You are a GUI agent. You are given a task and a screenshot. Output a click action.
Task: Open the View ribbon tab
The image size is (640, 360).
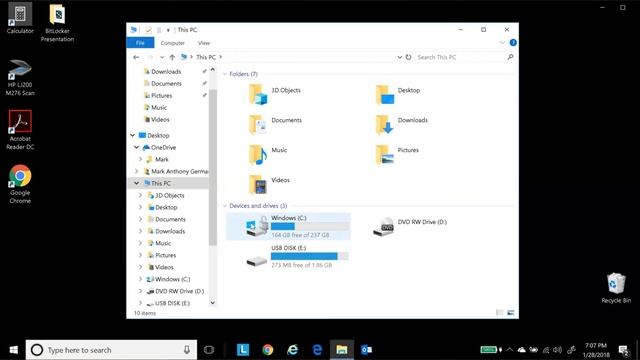coord(204,42)
